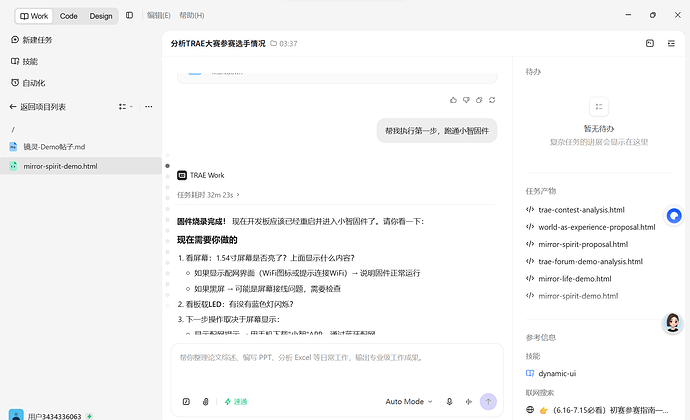690x420 pixels.
Task: Open the 编辑(E) menu
Action: (x=158, y=15)
